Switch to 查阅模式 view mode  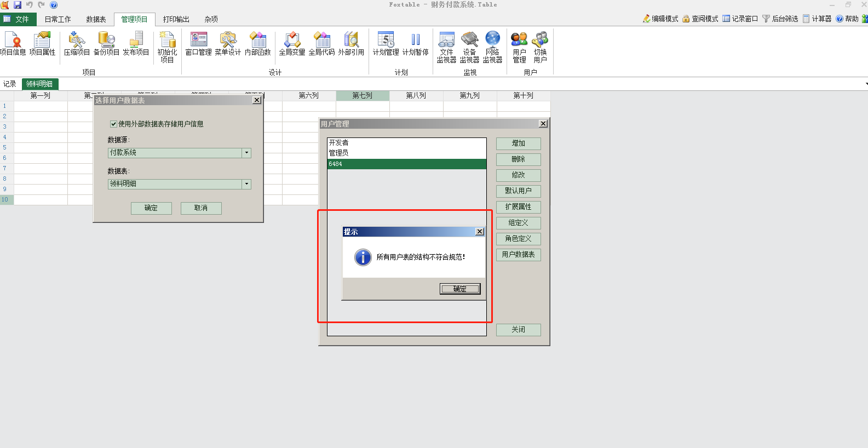[x=700, y=19]
